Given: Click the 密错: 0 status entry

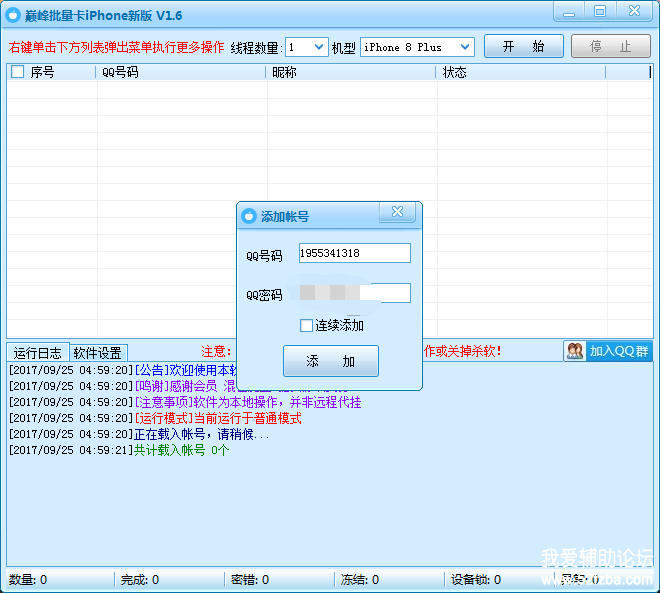Looking at the screenshot, I should (x=250, y=580).
